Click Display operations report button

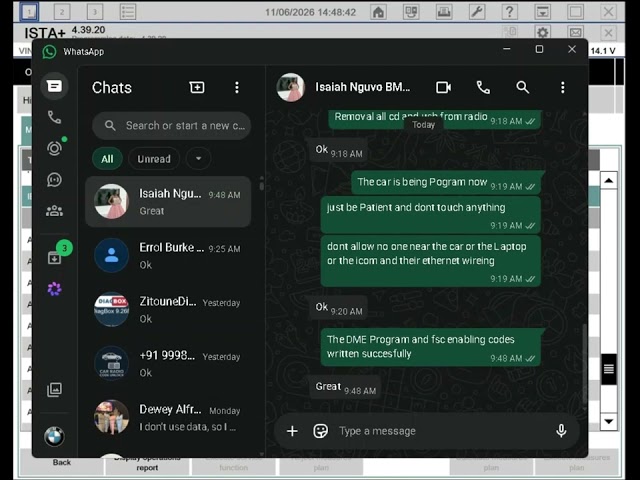pos(147,464)
